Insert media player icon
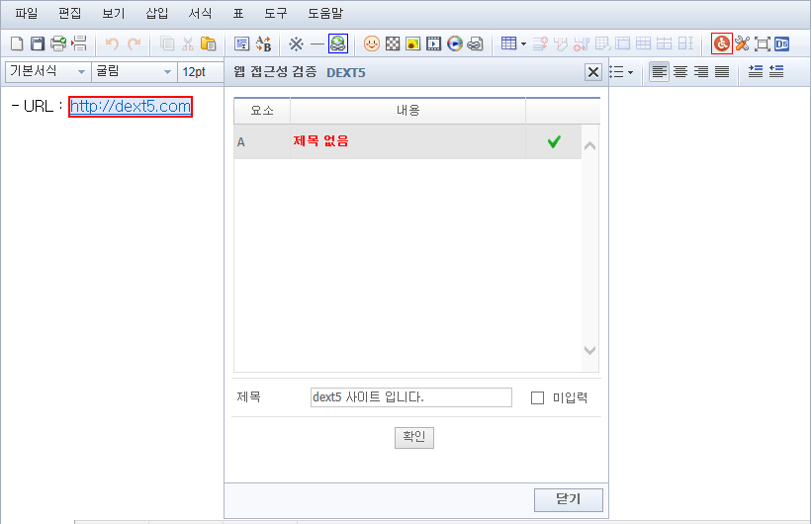 [x=455, y=44]
